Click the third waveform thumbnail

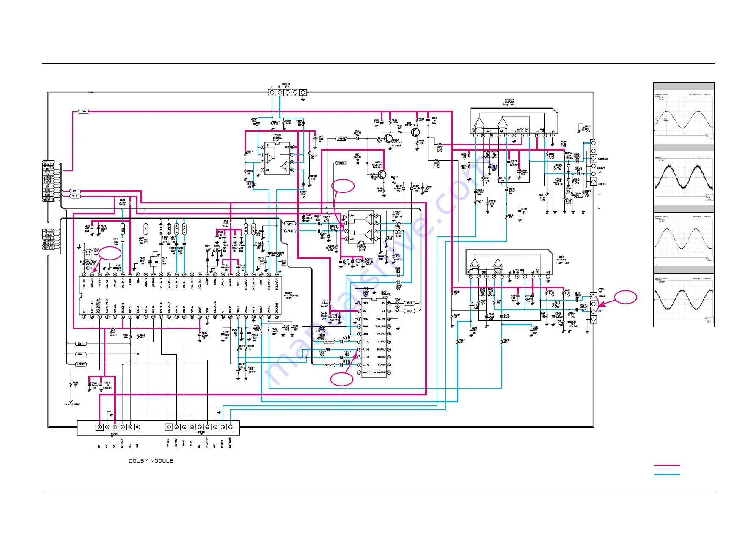684,239
